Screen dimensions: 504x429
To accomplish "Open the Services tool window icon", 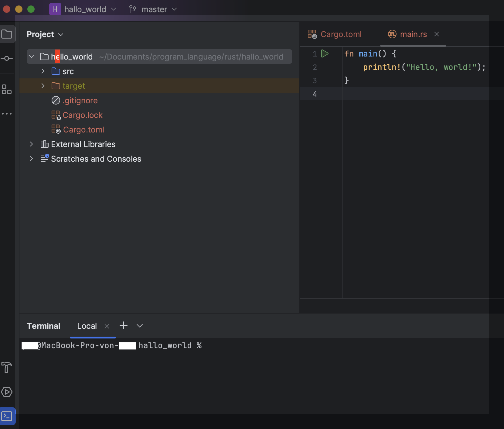I will (x=7, y=392).
